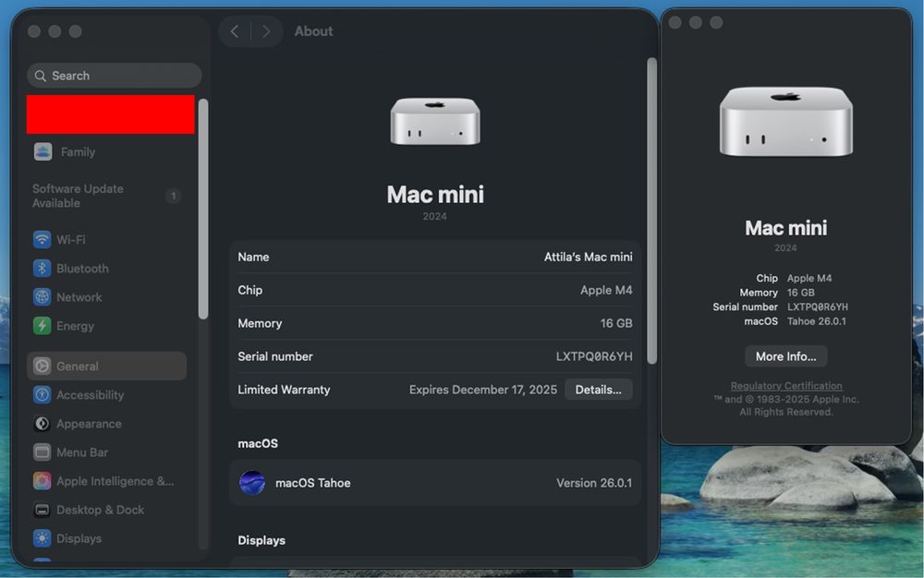Click the About title in toolbar
The width and height of the screenshot is (924, 578).
tap(313, 31)
